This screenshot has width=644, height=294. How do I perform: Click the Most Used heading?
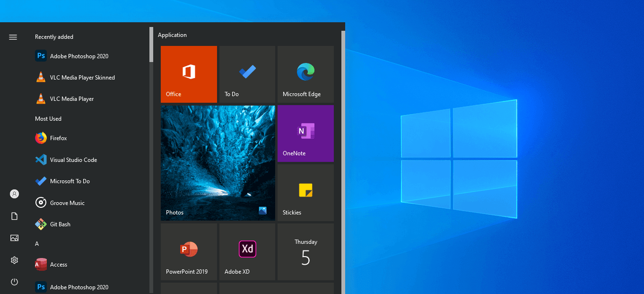[x=48, y=119]
